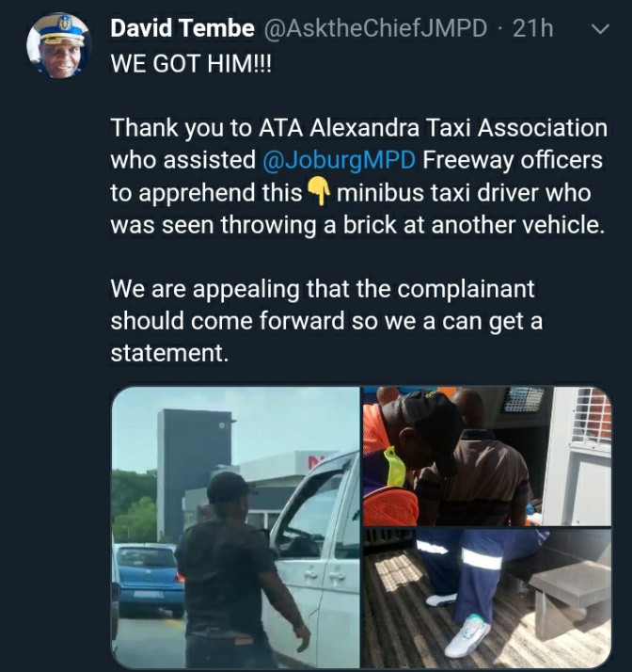Click the "was seen throwing a brick" line
The height and width of the screenshot is (672, 632).
click(x=357, y=225)
